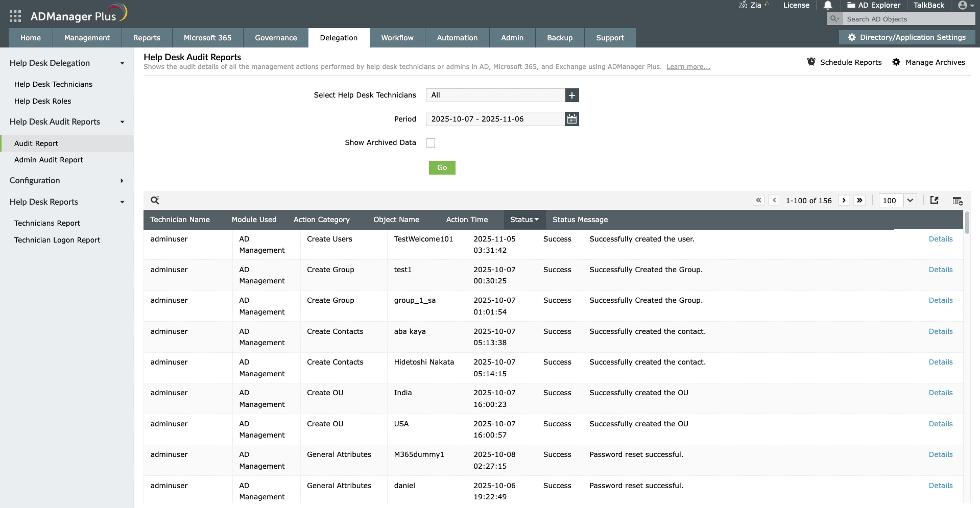The height and width of the screenshot is (508, 980).
Task: Open Technician Logon Report
Action: 57,240
